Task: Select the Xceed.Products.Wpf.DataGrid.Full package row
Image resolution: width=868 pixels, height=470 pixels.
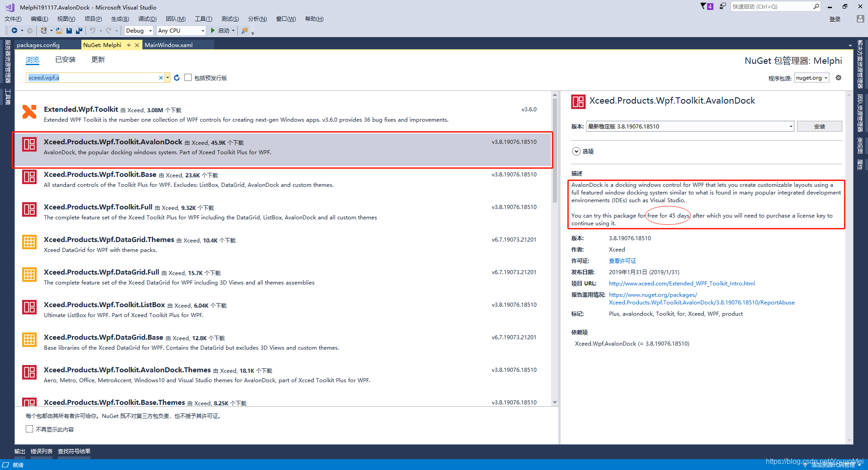Action: (x=283, y=277)
